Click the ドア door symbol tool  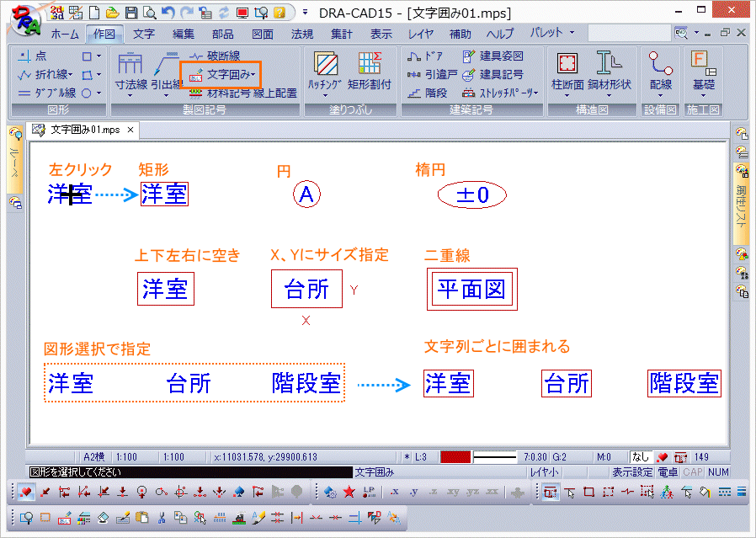[424, 56]
